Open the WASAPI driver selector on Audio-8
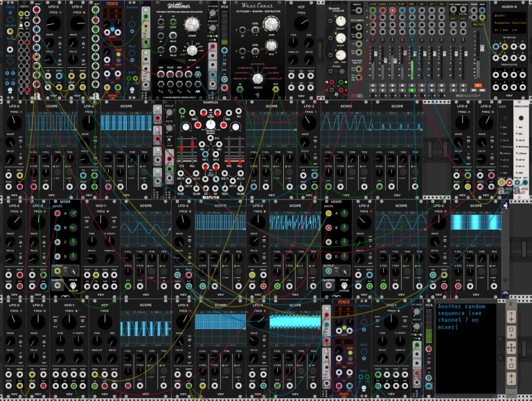This screenshot has height=401, width=532. point(509,16)
